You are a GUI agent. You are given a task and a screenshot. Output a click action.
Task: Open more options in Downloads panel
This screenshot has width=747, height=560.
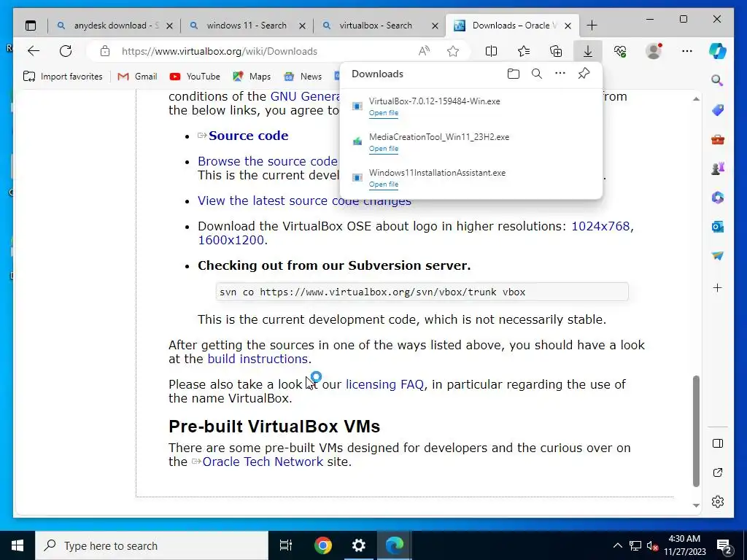[560, 74]
